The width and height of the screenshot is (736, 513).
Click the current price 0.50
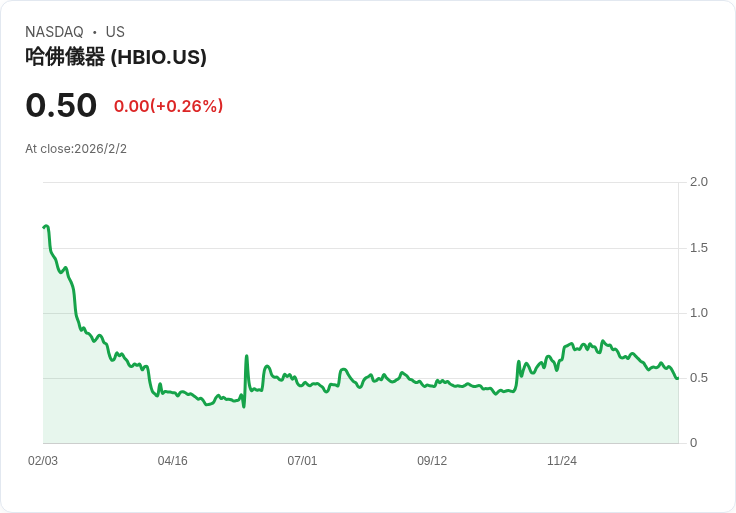(x=61, y=105)
